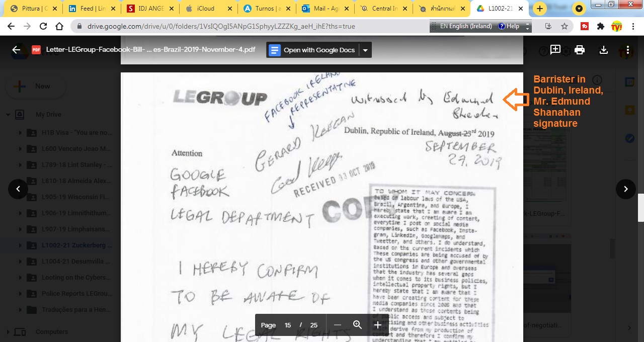The image size is (644, 342).
Task: Expand the Open with options arrow
Action: pos(365,50)
